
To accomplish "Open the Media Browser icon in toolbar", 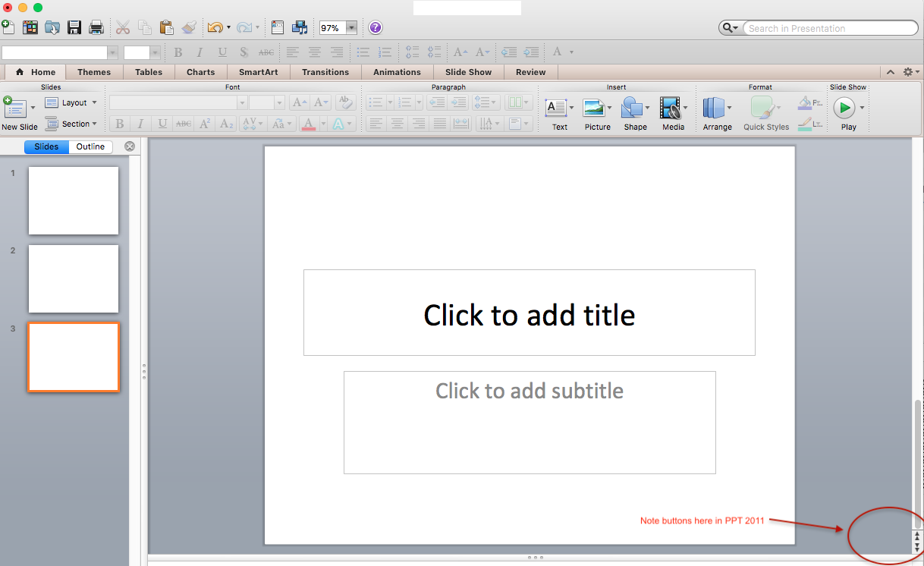I will pos(300,27).
